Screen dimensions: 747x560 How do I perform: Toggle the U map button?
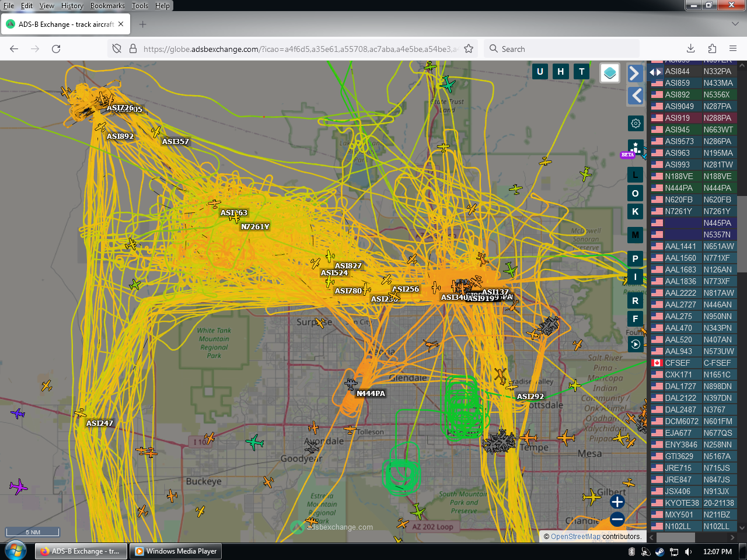540,72
